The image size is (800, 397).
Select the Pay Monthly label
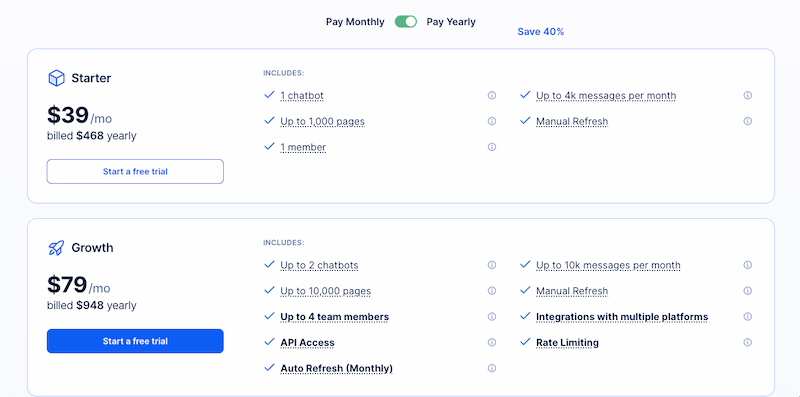[355, 22]
